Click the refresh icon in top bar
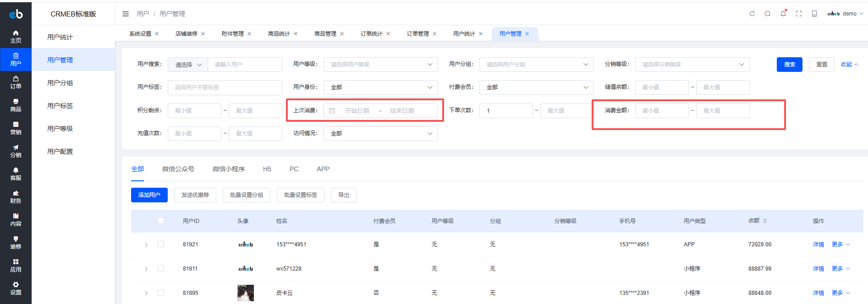Image resolution: width=868 pixels, height=304 pixels. (752, 14)
